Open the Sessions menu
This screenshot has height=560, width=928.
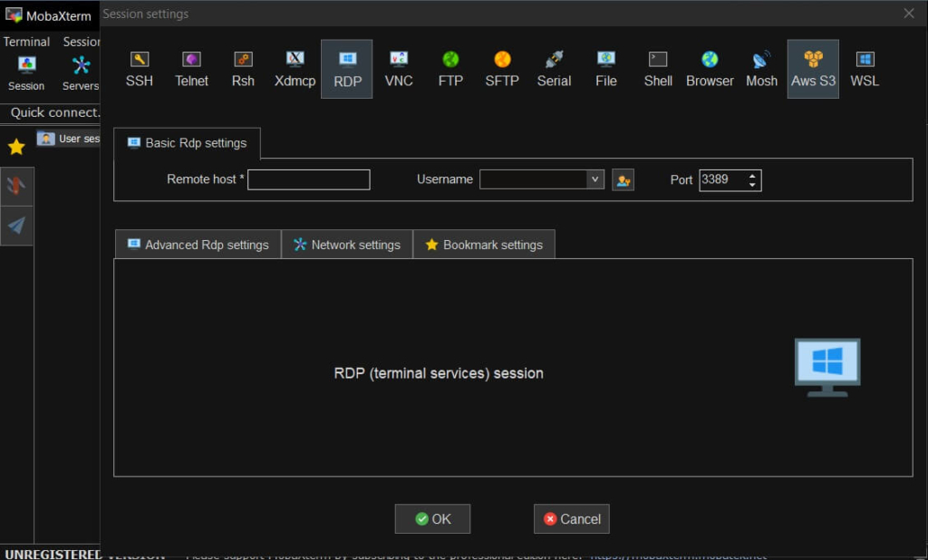pos(81,42)
